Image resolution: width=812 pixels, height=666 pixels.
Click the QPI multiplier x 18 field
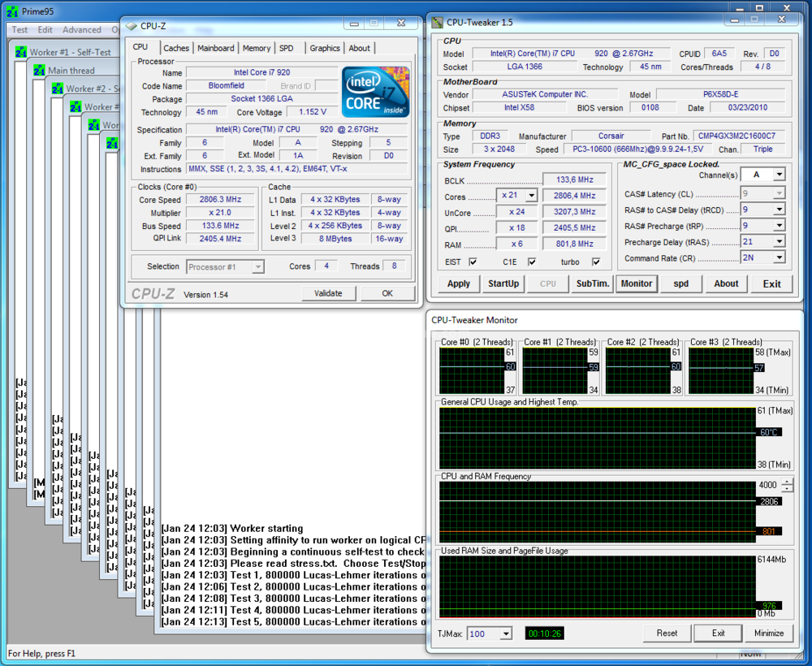pyautogui.click(x=516, y=228)
